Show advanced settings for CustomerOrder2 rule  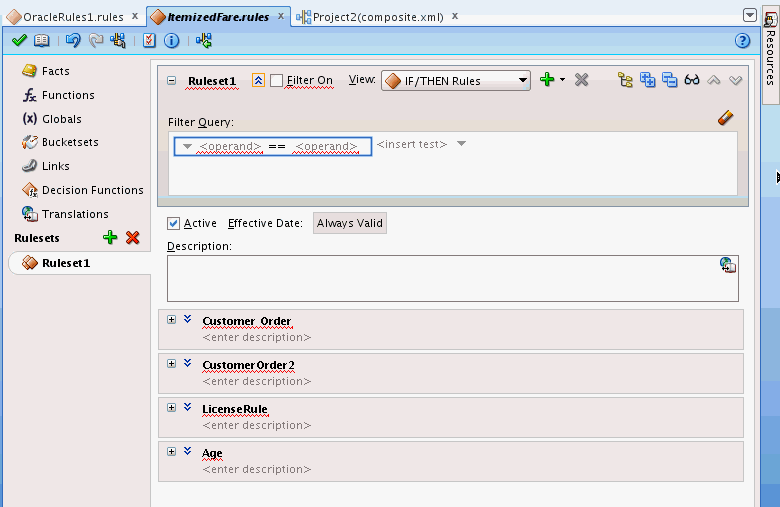(x=188, y=363)
